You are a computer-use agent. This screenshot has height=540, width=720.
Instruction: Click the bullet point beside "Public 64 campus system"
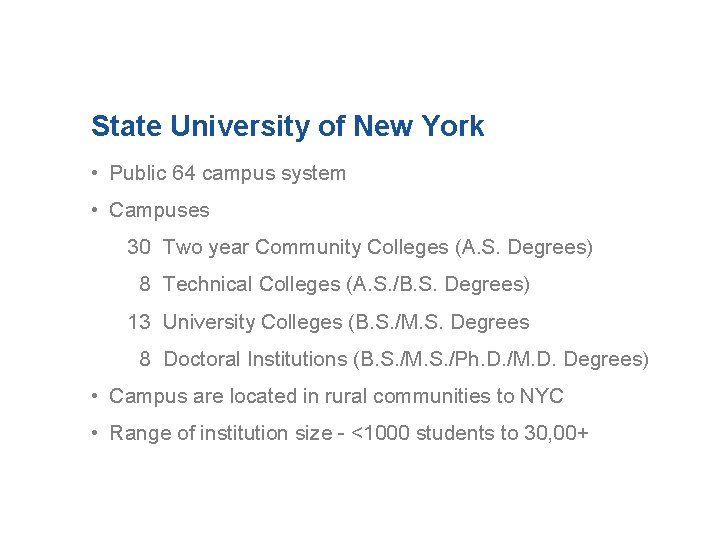94,173
